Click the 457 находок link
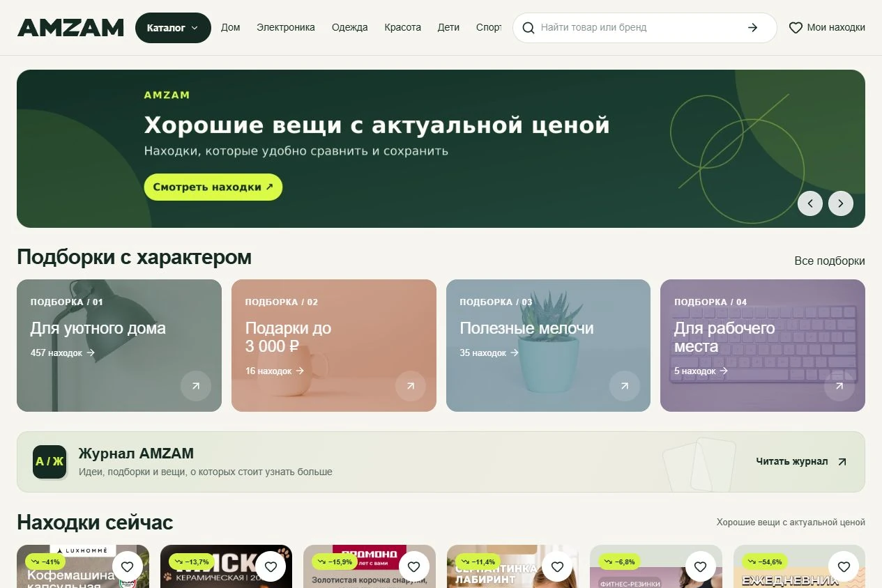The height and width of the screenshot is (588, 882). [x=63, y=353]
